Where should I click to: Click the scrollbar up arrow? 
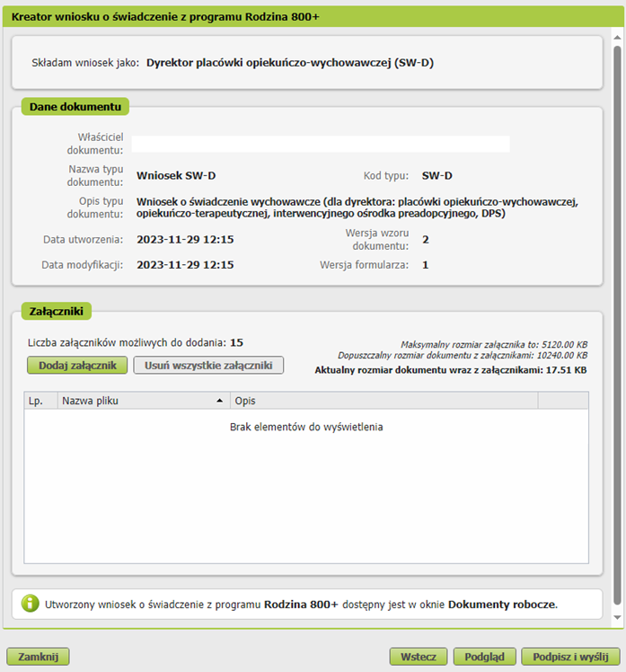[x=617, y=38]
